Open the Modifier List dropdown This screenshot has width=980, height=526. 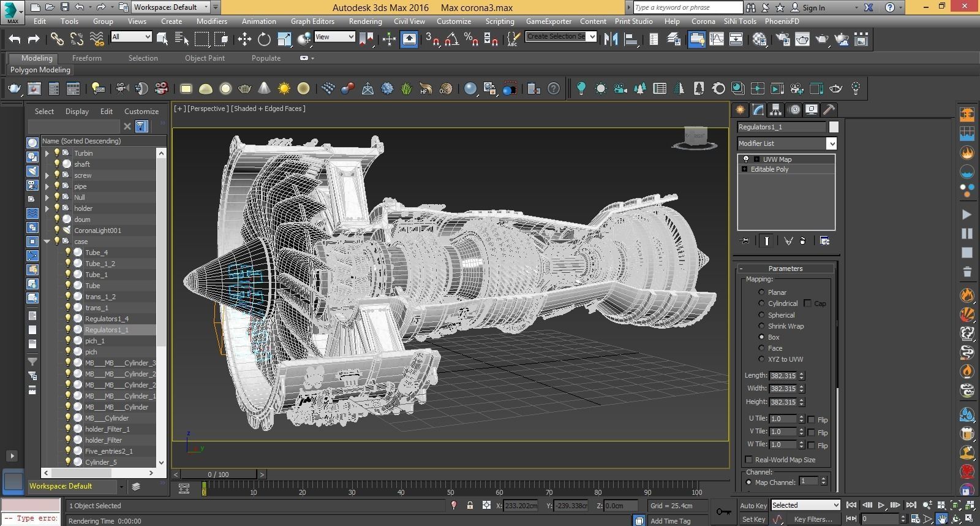(x=831, y=143)
